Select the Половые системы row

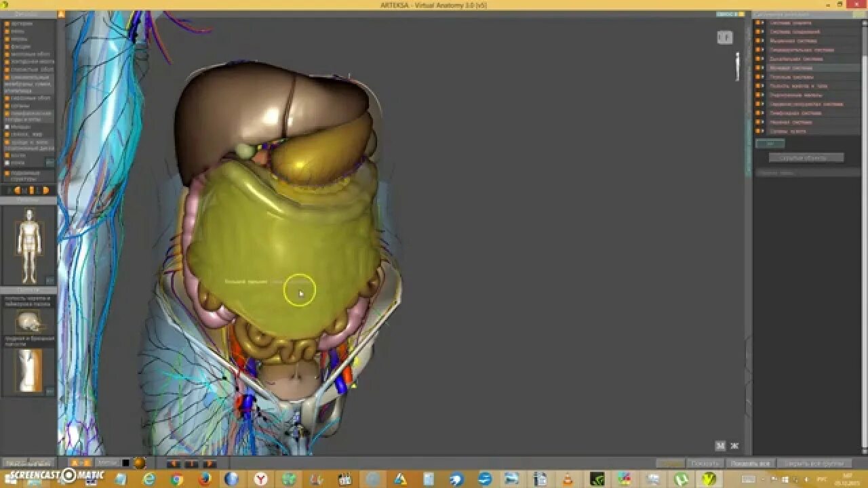coord(807,77)
